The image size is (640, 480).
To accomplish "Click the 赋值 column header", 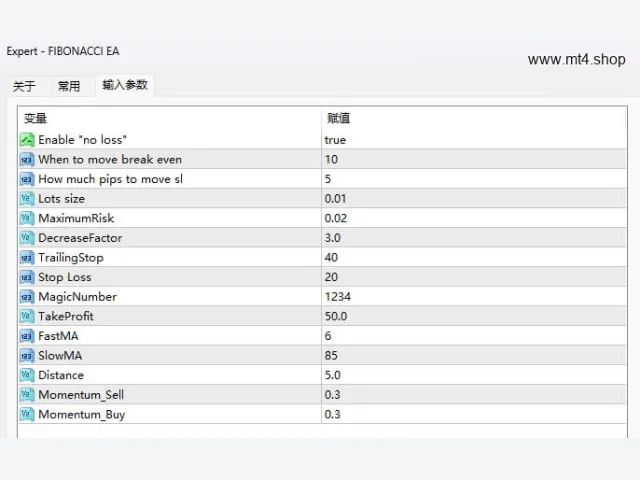I will tap(474, 118).
